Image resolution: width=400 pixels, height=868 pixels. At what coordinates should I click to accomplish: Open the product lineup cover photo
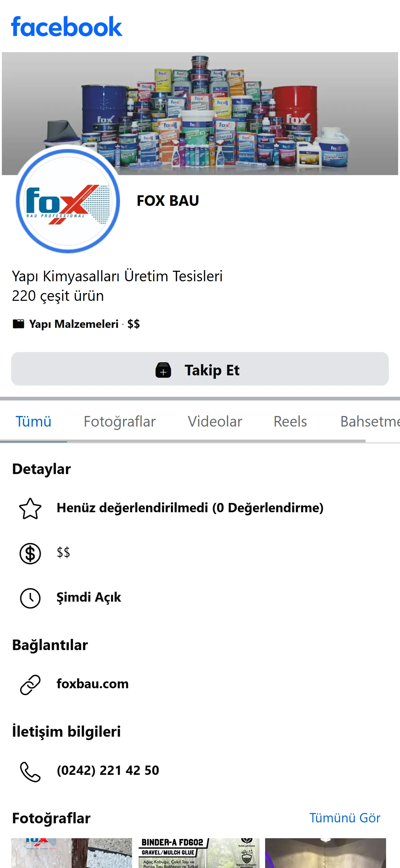point(200,113)
